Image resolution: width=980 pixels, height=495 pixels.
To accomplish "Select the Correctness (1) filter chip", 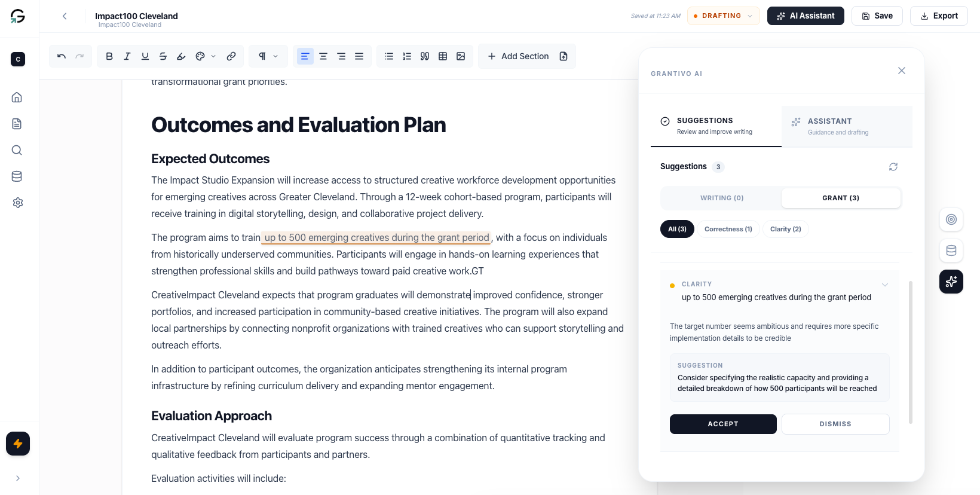I will tap(728, 229).
